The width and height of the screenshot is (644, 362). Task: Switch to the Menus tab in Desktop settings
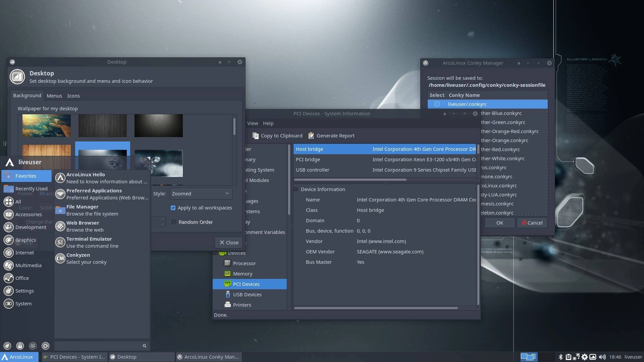point(54,96)
